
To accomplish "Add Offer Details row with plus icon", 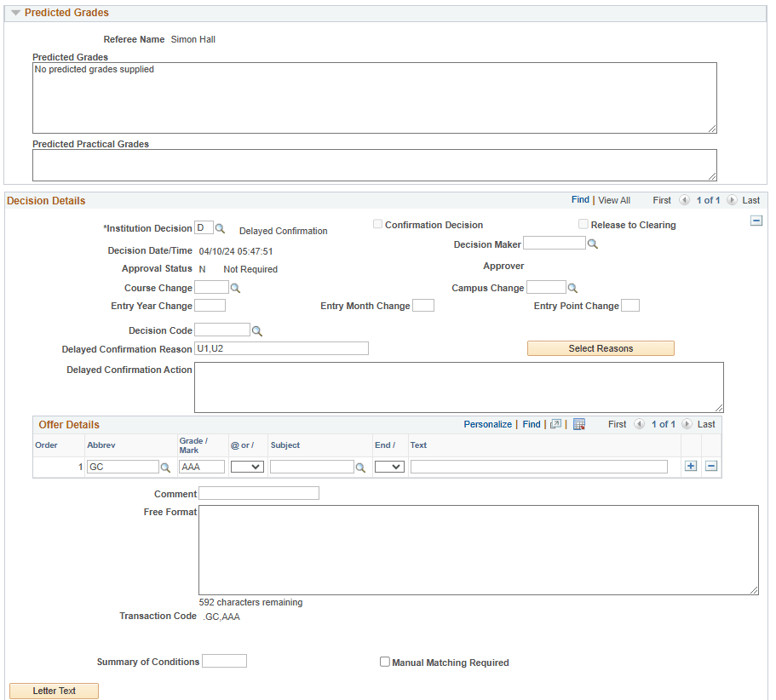I will pos(691,466).
